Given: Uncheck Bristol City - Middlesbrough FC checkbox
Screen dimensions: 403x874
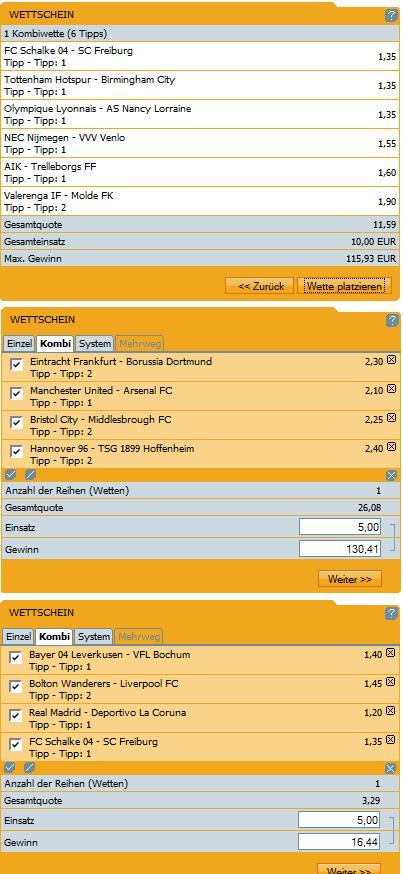Looking at the screenshot, I should click(x=17, y=423).
